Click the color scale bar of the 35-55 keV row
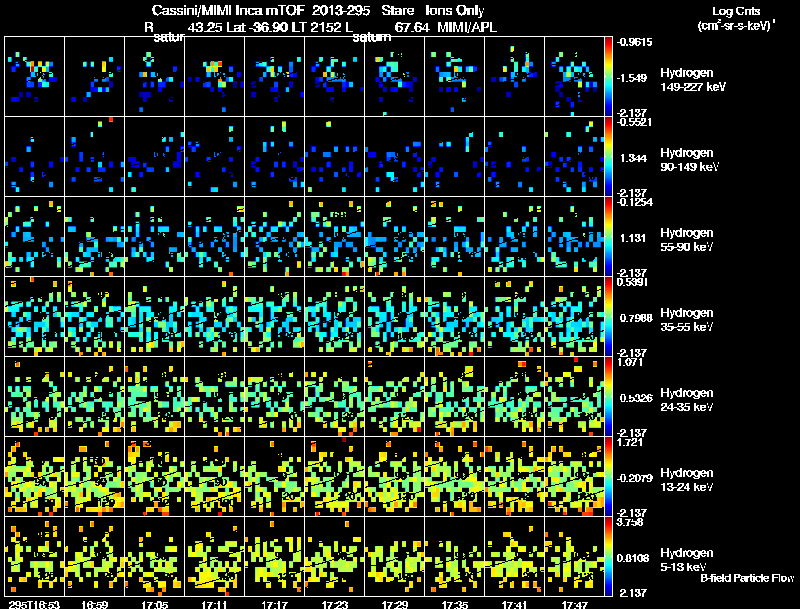The width and height of the screenshot is (800, 609). pos(608,317)
